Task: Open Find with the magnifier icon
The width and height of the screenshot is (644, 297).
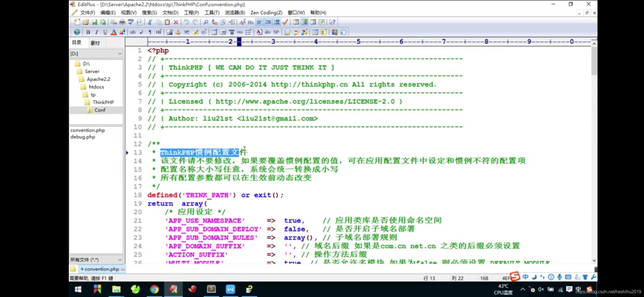Action: point(206,22)
